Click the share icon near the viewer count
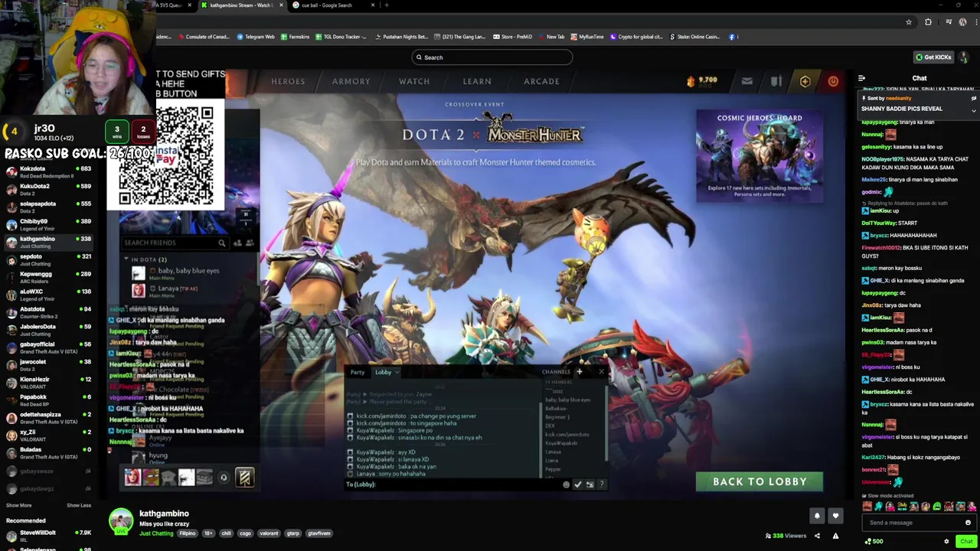Screen dimensions: 980x551 click(x=817, y=536)
